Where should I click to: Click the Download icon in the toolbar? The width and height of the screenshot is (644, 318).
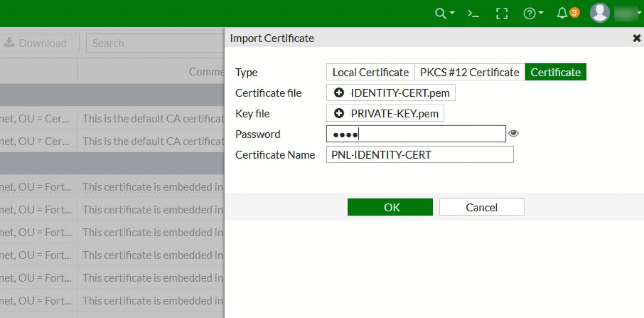point(9,42)
